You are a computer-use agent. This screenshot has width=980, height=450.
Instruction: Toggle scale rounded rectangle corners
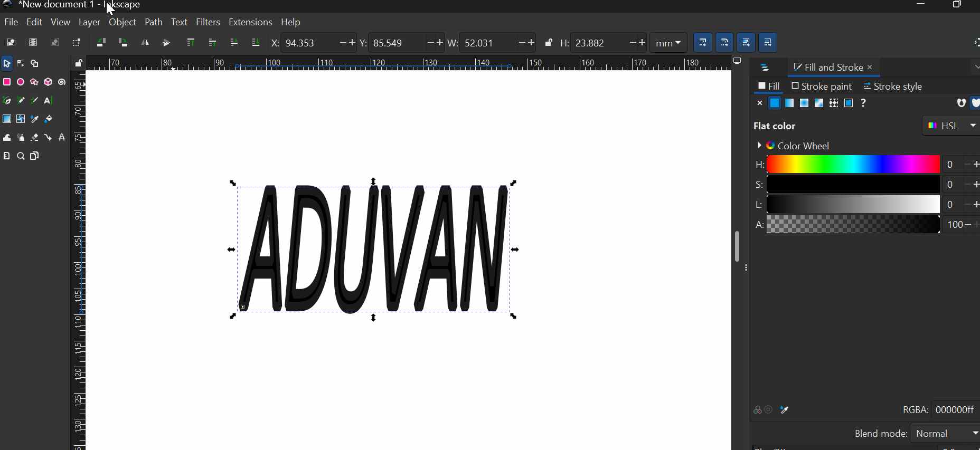[x=724, y=42]
